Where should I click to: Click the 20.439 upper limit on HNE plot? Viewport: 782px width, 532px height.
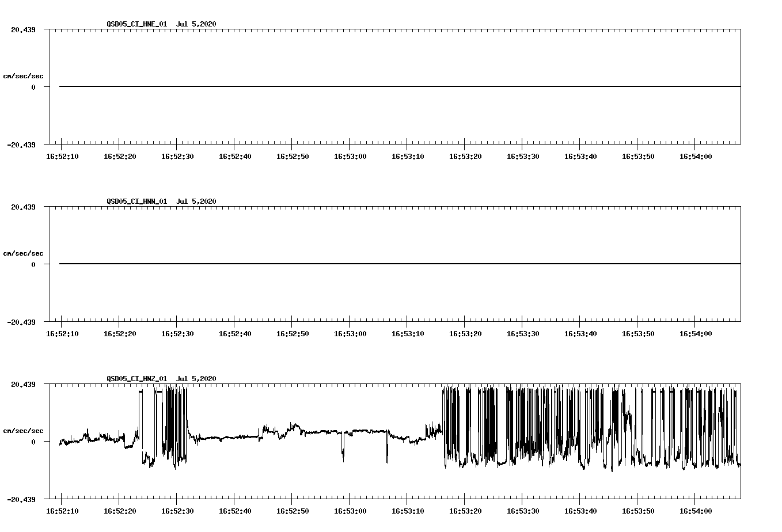point(23,29)
